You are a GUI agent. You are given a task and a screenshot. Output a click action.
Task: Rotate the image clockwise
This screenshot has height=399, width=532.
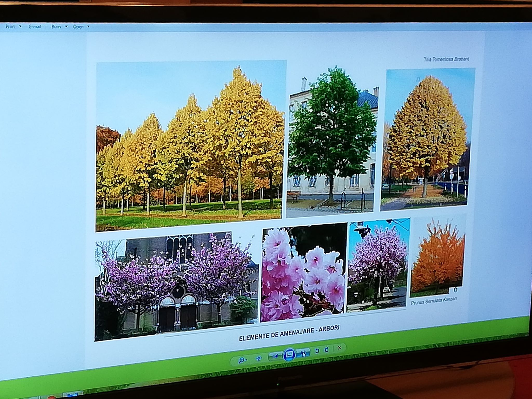[327, 350]
